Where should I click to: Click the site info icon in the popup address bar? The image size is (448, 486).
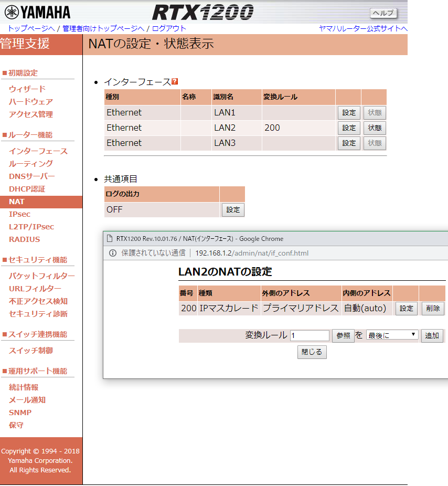click(113, 253)
